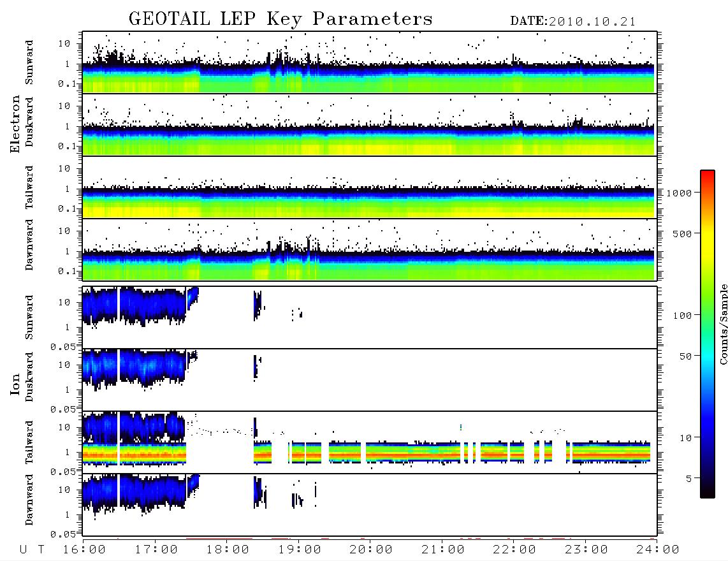Click the '17:00' time tick label
The height and width of the screenshot is (561, 728).
click(x=156, y=550)
